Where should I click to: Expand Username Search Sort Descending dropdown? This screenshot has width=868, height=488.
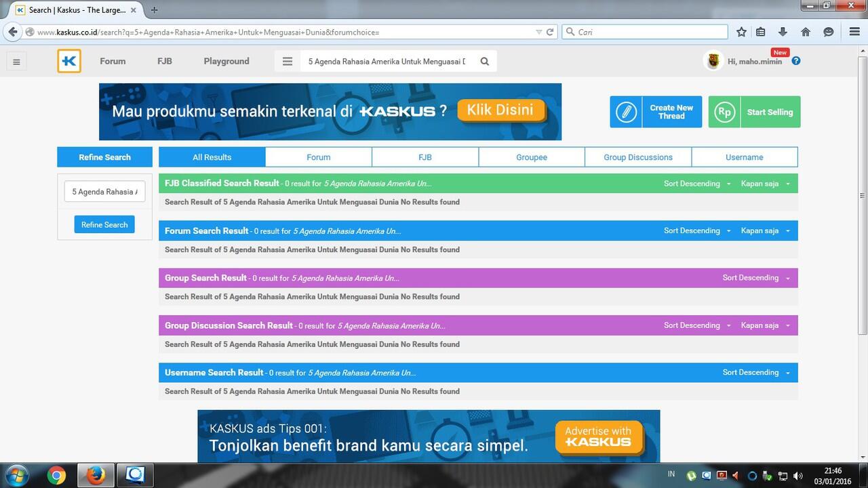[756, 372]
